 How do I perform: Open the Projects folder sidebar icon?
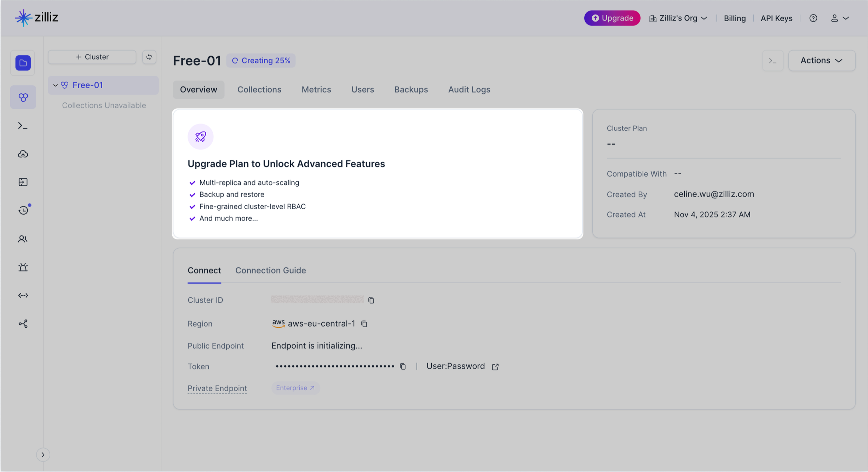[x=23, y=63]
